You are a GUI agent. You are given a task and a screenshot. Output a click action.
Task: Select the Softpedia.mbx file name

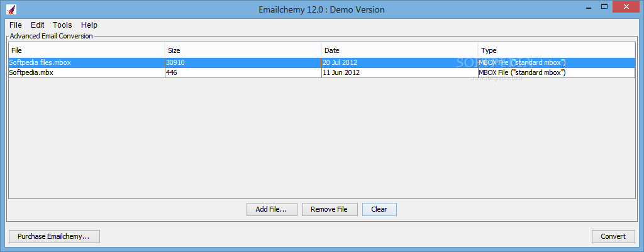[31, 72]
